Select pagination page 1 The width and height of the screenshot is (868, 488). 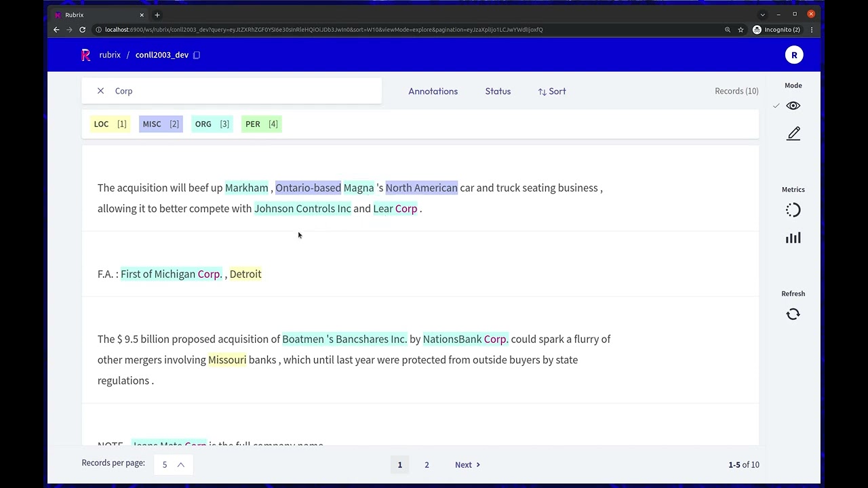[400, 464]
